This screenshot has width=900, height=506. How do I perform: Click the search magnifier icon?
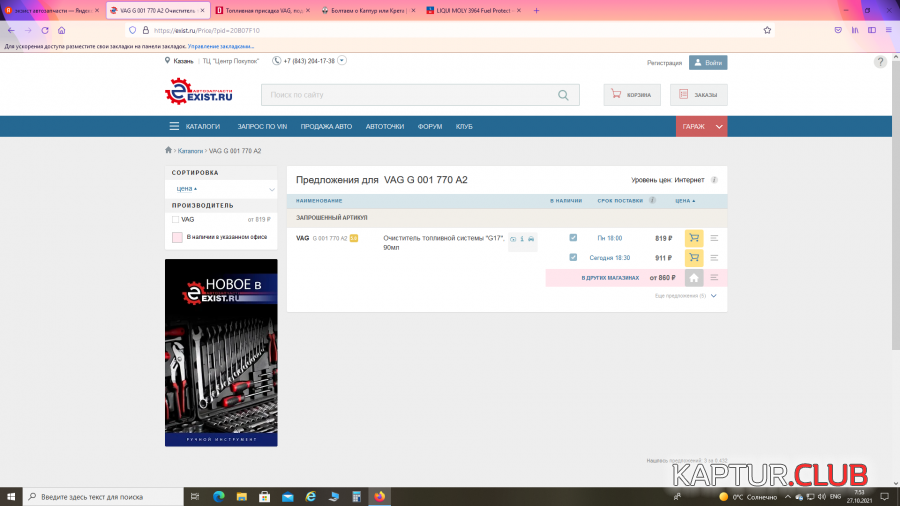[563, 95]
